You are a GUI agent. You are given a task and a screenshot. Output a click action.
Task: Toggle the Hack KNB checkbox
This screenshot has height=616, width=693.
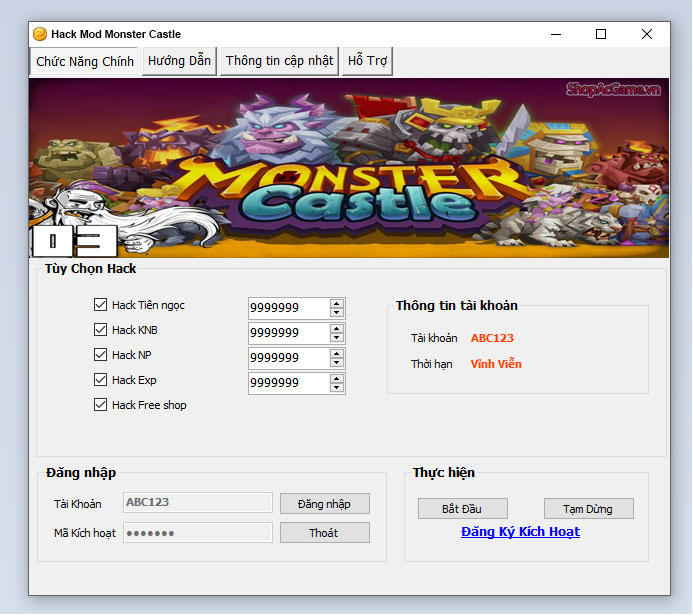click(x=100, y=330)
